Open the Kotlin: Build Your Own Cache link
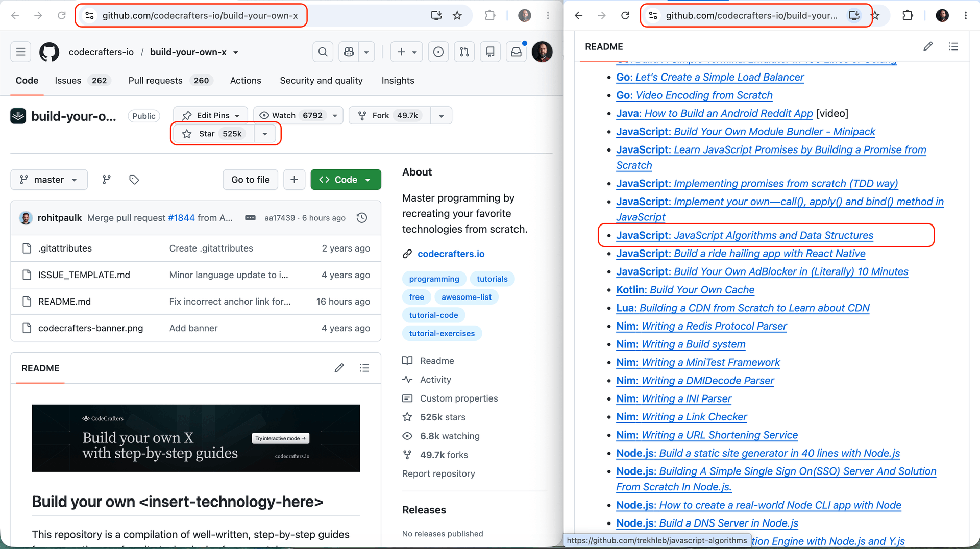 [x=685, y=290]
